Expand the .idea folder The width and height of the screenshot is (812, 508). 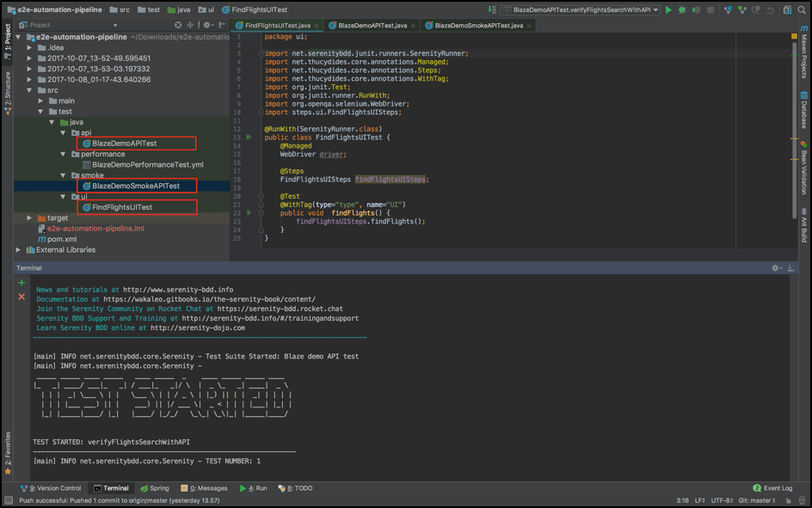[29, 47]
